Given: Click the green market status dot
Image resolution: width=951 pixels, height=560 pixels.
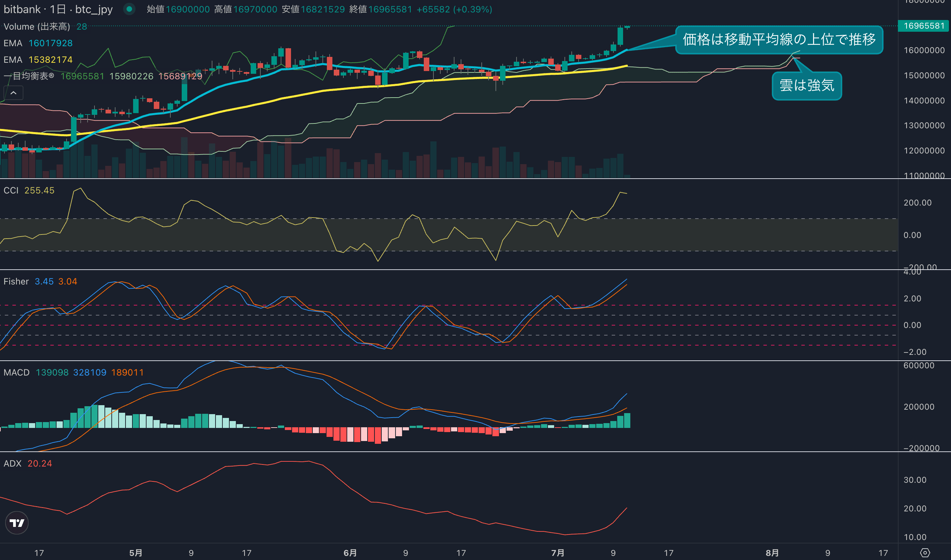Looking at the screenshot, I should [129, 9].
